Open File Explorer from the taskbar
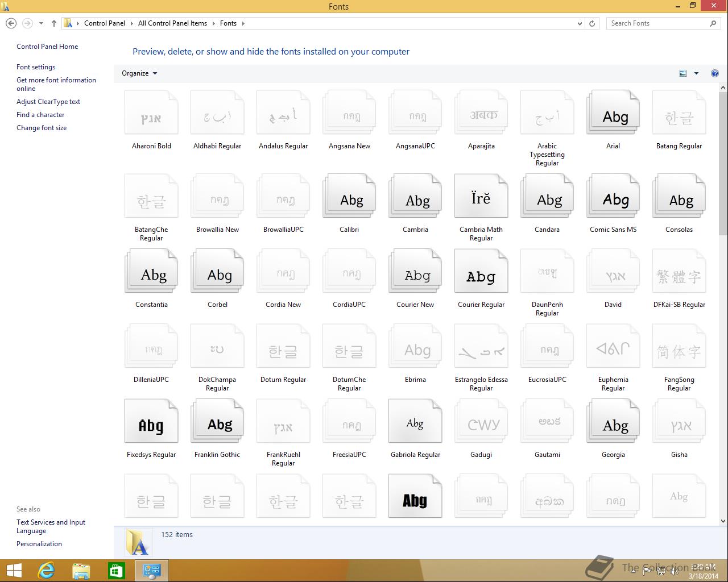The height and width of the screenshot is (582, 728). (x=81, y=571)
